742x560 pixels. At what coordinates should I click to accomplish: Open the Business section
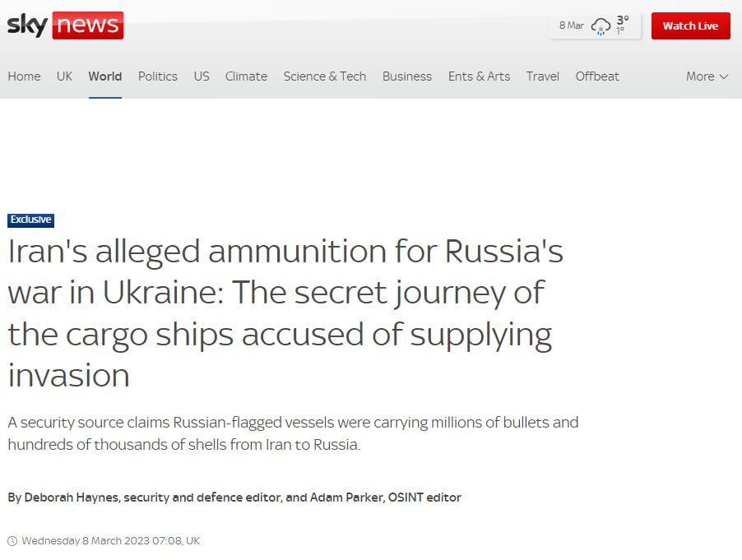point(407,76)
